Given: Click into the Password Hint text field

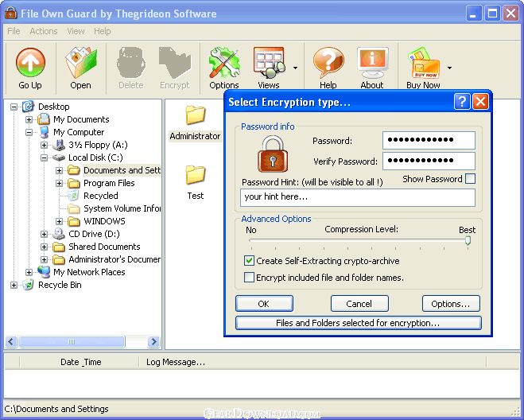Looking at the screenshot, I should click(358, 197).
